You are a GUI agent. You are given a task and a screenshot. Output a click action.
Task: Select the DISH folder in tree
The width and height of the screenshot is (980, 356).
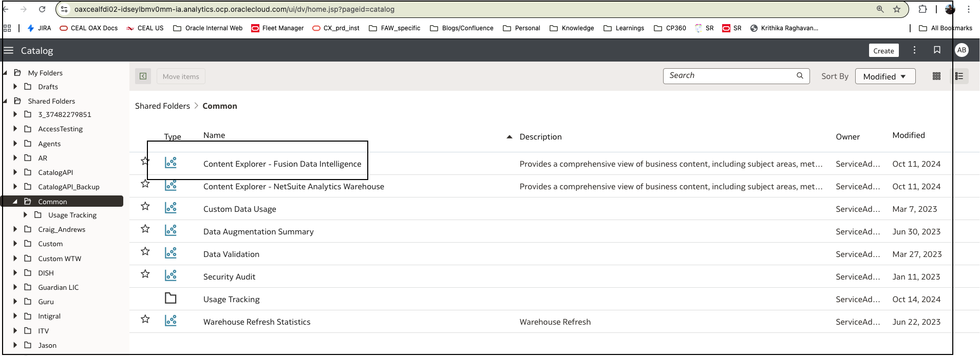point(46,273)
